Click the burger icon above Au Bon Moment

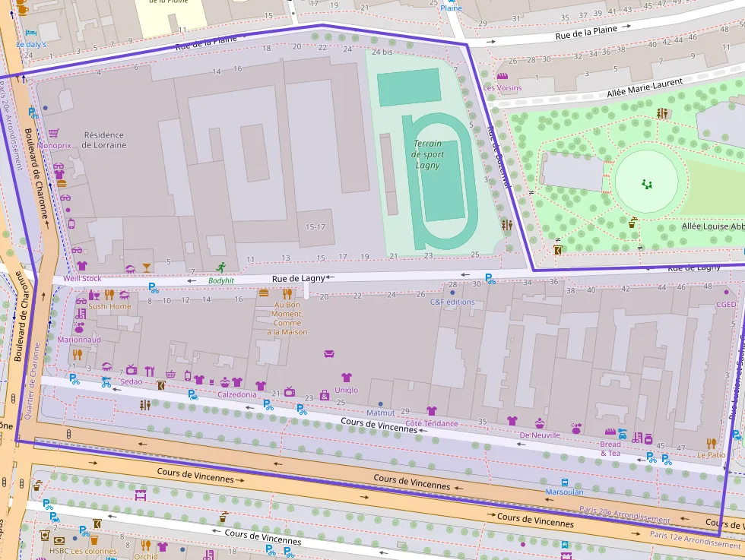tap(264, 293)
